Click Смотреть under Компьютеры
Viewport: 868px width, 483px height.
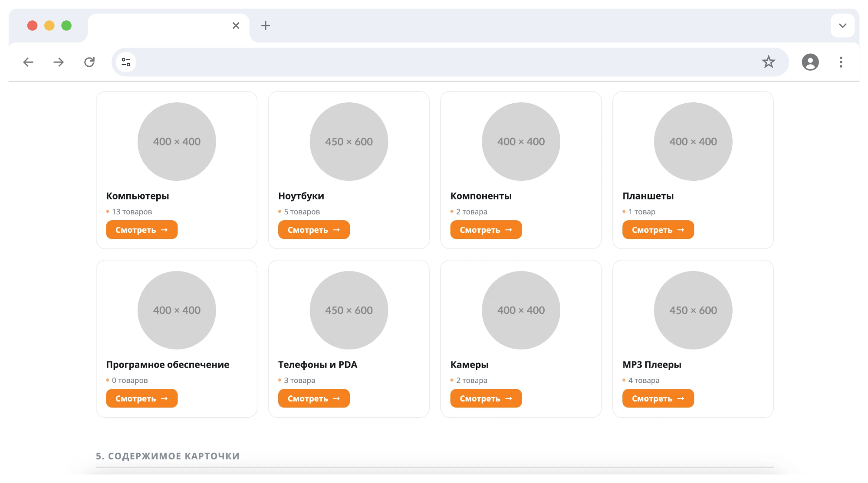[x=141, y=230]
